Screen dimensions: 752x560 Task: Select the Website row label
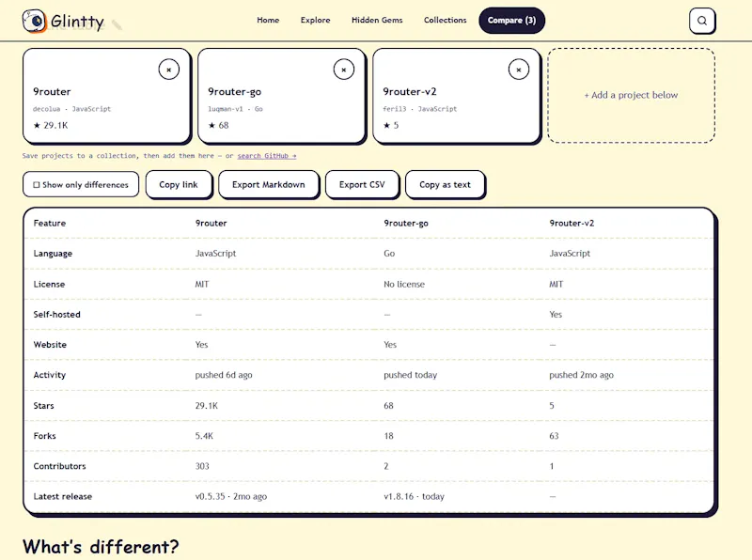pos(50,345)
